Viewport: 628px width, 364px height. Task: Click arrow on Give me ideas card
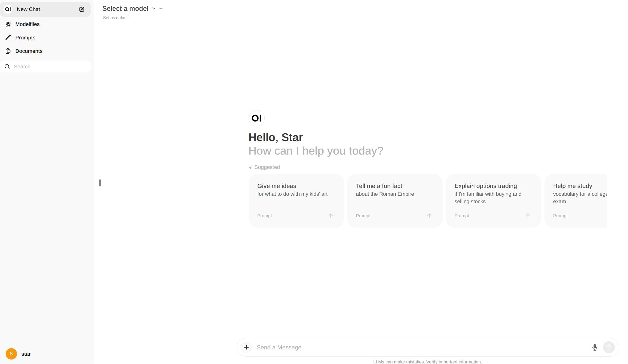pyautogui.click(x=330, y=216)
